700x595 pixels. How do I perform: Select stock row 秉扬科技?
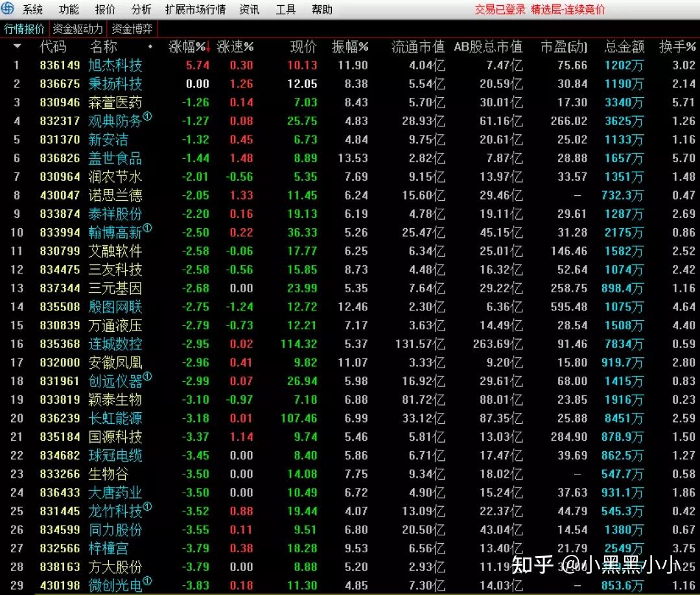pos(350,84)
